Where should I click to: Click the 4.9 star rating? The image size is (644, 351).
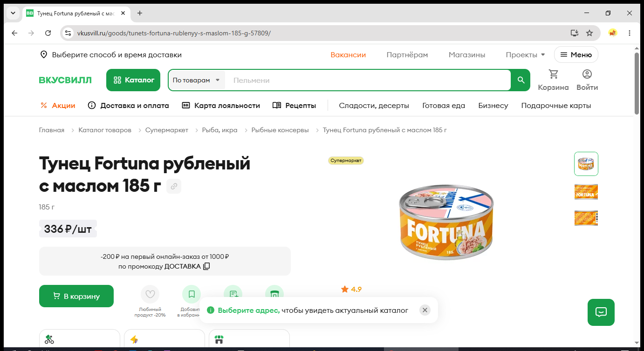(x=351, y=290)
